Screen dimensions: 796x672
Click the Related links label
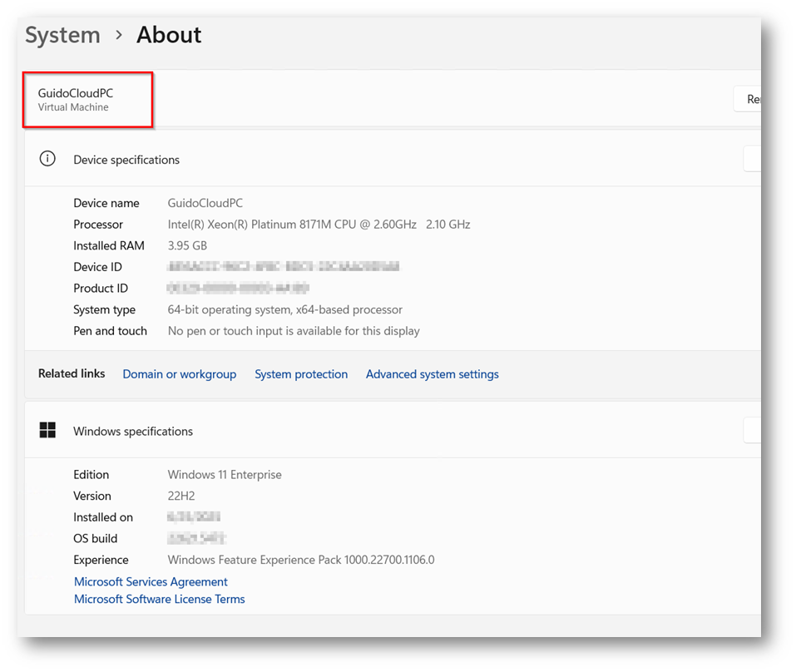pos(72,373)
